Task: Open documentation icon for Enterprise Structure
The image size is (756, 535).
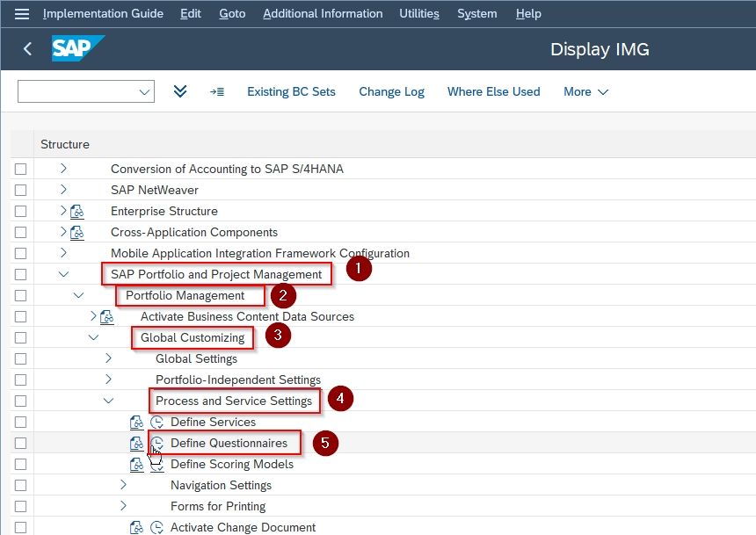Action: click(77, 212)
